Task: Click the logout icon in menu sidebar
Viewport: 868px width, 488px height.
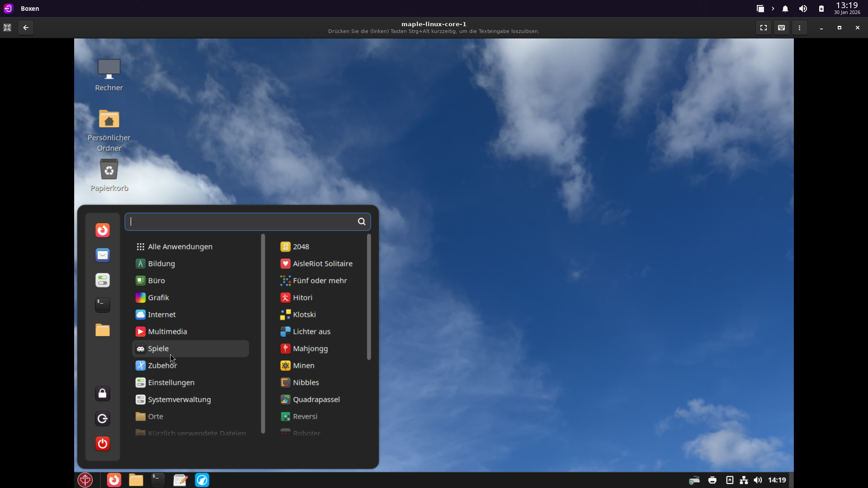Action: [x=103, y=419]
